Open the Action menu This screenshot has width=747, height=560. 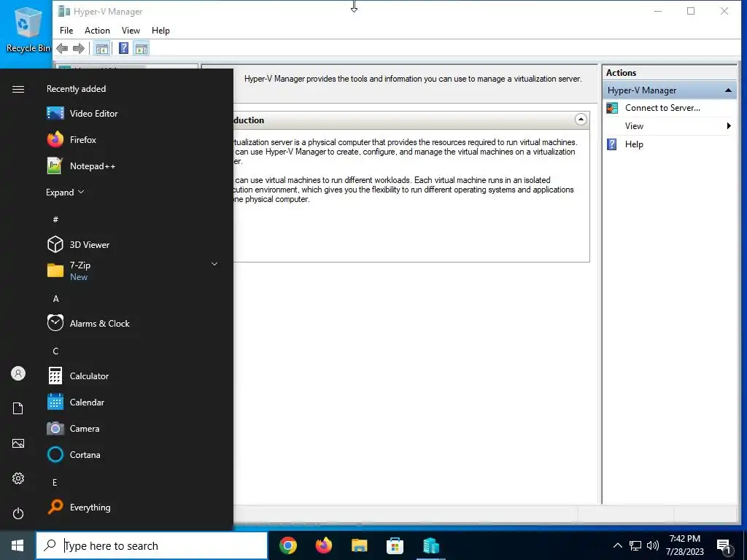97,31
